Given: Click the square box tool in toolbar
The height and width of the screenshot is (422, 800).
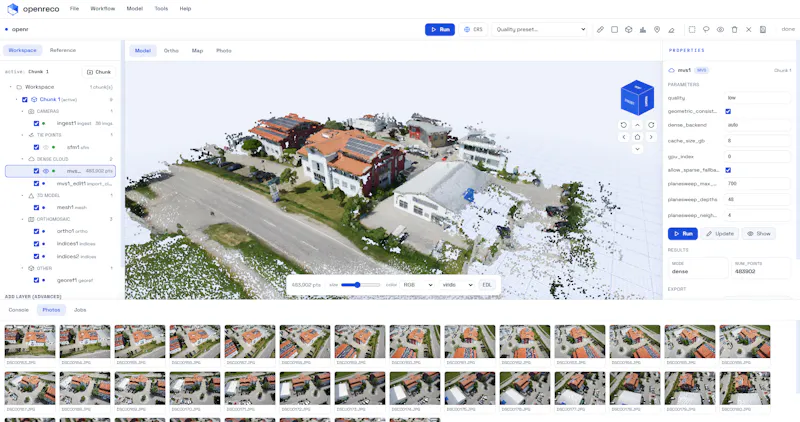Looking at the screenshot, I should click(x=614, y=30).
